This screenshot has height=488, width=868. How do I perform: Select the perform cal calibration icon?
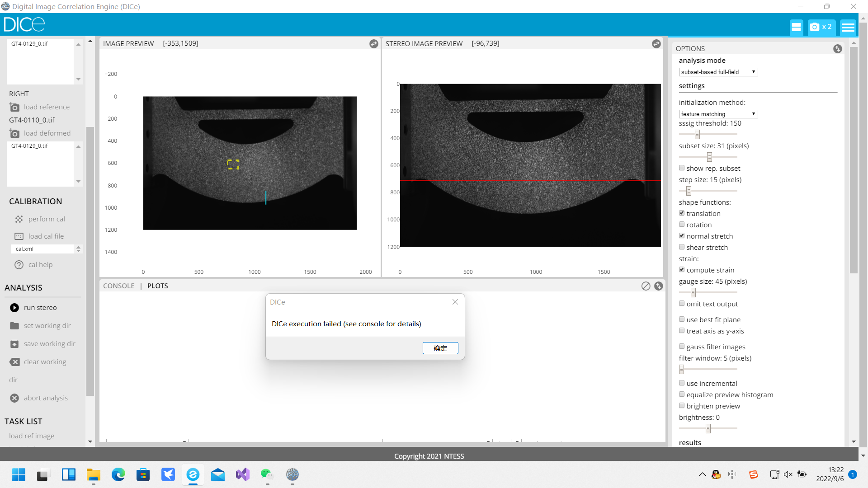click(x=19, y=219)
